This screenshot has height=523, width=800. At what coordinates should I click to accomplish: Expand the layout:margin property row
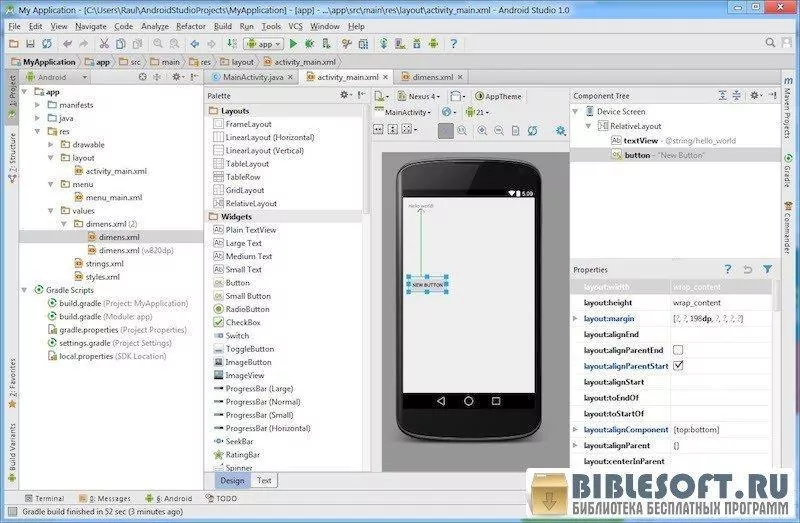click(x=576, y=318)
